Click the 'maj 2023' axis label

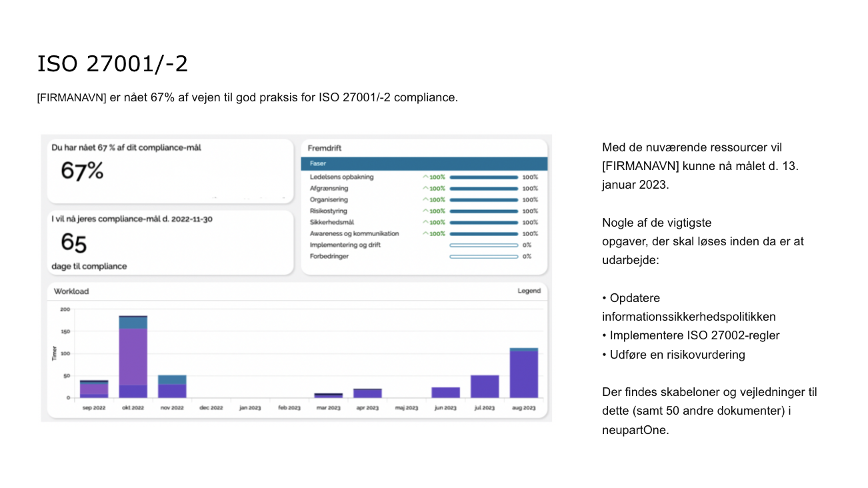(407, 408)
